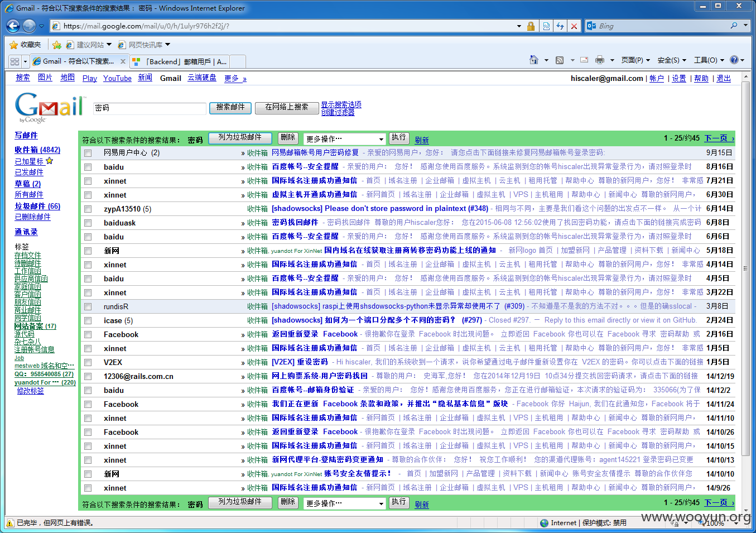Screen dimensions: 756x533
Task: Click 显示搜索选项 link
Action: [341, 104]
